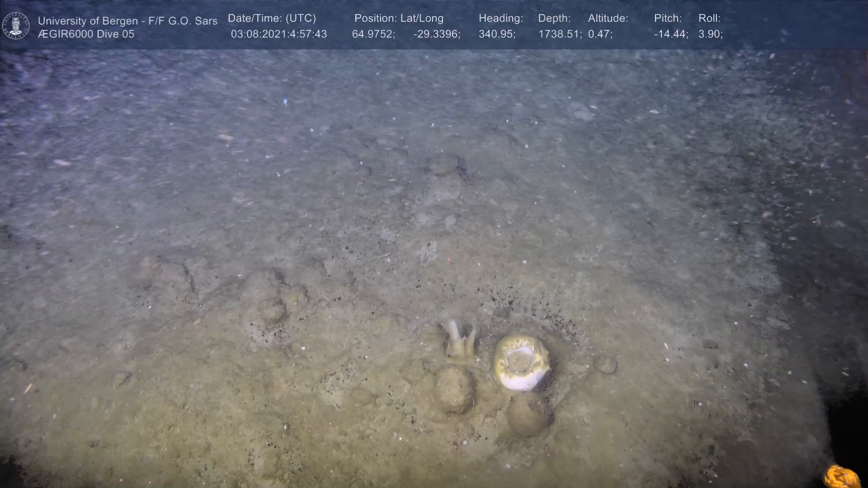
Task: Click the longitude value -29.3396
Action: tap(436, 34)
